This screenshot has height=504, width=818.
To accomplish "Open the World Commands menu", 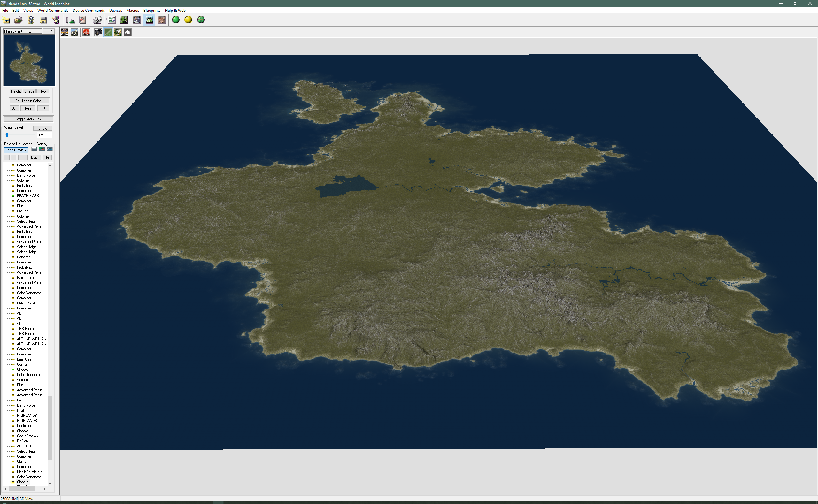I will 53,10.
